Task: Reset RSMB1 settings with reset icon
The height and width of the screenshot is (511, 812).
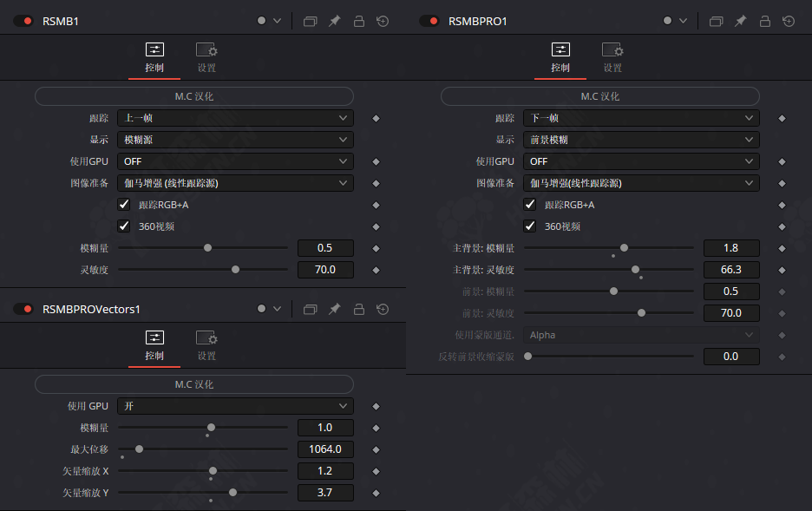Action: point(383,21)
